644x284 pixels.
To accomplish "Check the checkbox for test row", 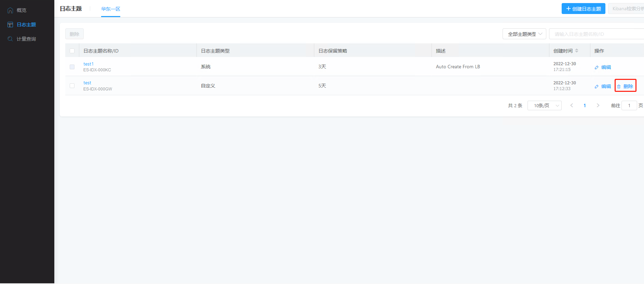I will pyautogui.click(x=72, y=86).
